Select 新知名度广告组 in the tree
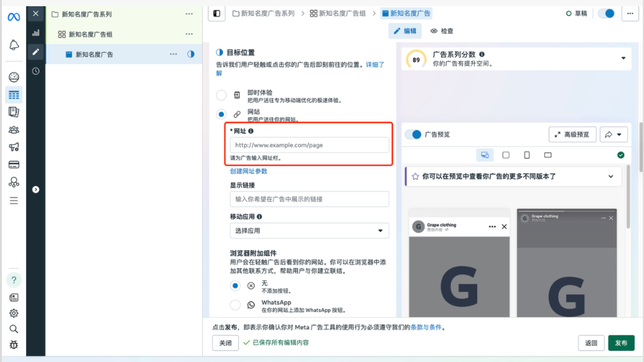The width and height of the screenshot is (644, 362). [90, 34]
